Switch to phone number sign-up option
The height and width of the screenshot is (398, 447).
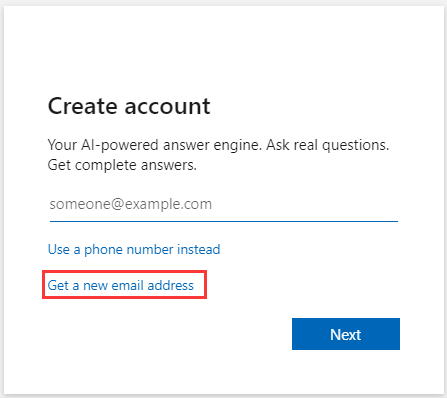tap(134, 250)
